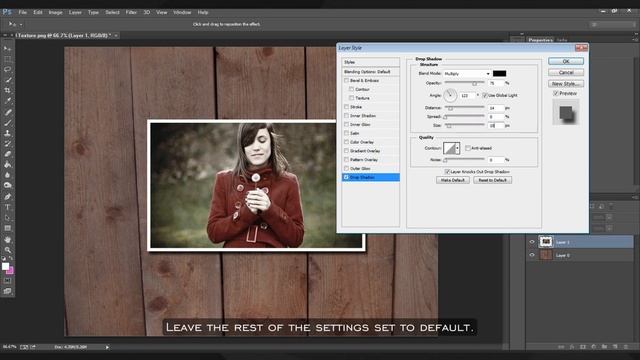The width and height of the screenshot is (640, 360).
Task: Enable the Outer Glow checkbox
Action: pos(347,169)
